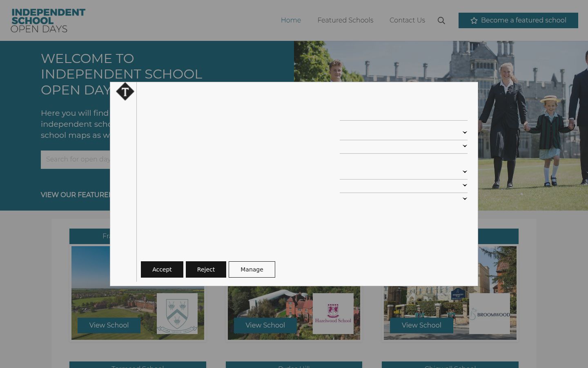Expand the bottom chevron row in the consent dialog
This screenshot has width=588, height=368.
point(465,199)
